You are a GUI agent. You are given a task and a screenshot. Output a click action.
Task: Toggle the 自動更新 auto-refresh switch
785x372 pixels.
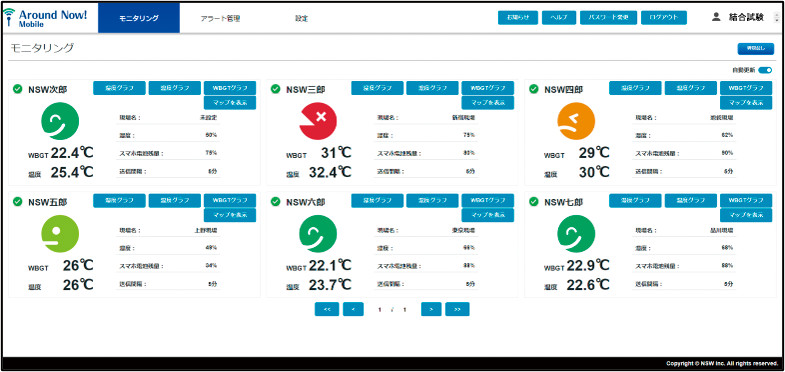click(765, 70)
